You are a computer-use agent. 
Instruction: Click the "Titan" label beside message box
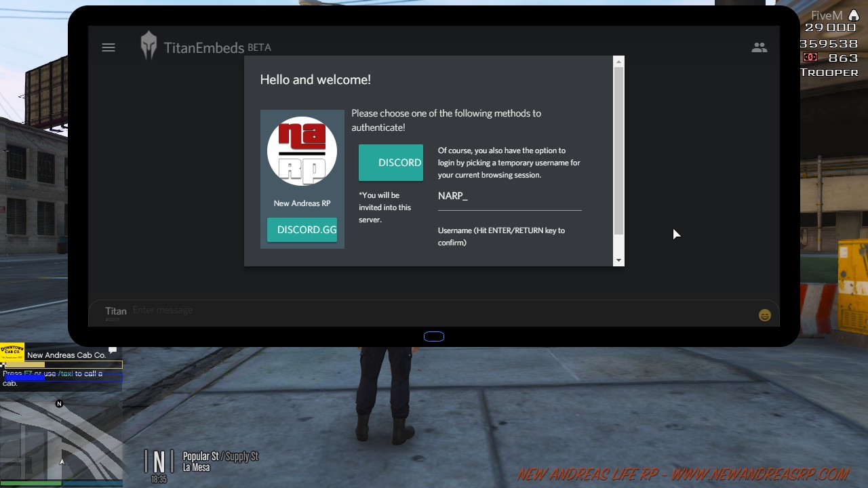click(116, 311)
